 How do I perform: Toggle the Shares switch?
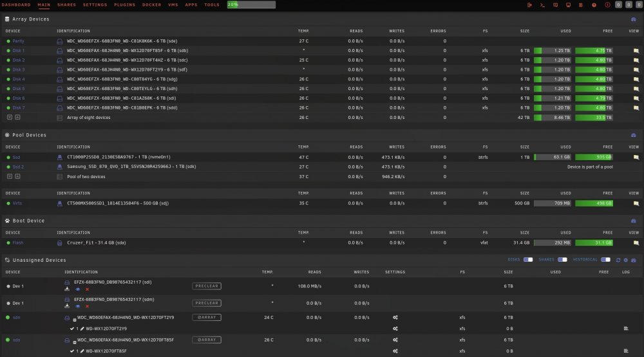tap(562, 260)
